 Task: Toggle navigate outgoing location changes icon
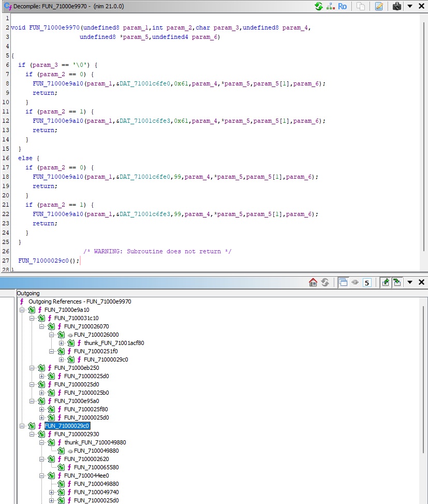(x=385, y=282)
